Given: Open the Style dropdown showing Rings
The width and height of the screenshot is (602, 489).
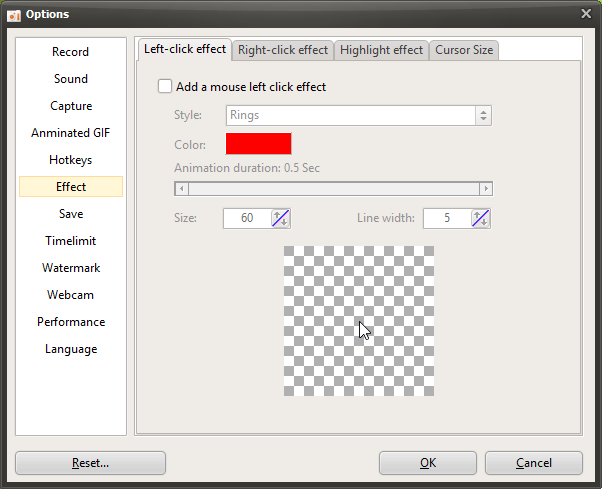Looking at the screenshot, I should 359,115.
